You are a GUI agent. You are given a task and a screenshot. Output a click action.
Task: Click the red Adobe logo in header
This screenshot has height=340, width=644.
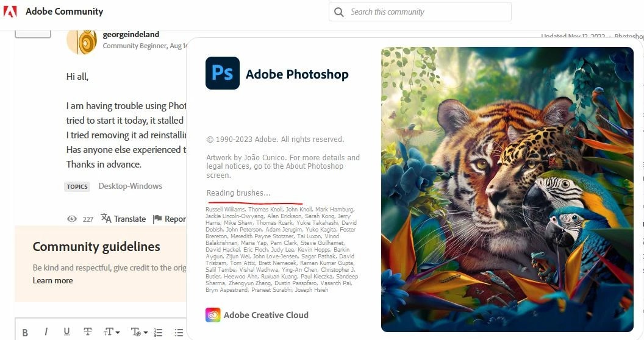pyautogui.click(x=10, y=12)
